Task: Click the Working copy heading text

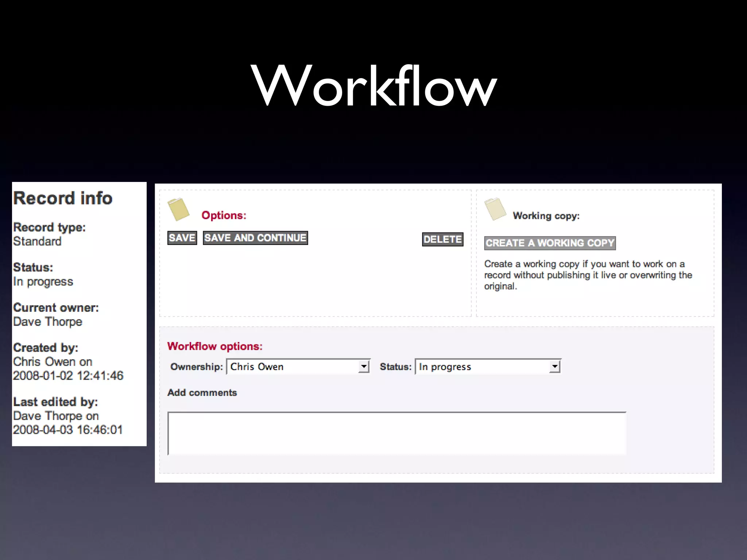Action: click(x=546, y=216)
